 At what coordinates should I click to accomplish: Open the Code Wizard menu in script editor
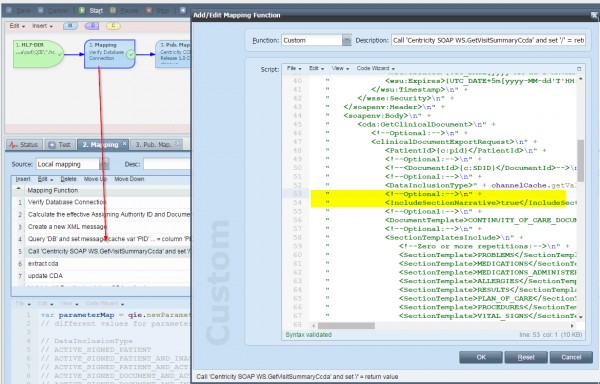(x=375, y=68)
